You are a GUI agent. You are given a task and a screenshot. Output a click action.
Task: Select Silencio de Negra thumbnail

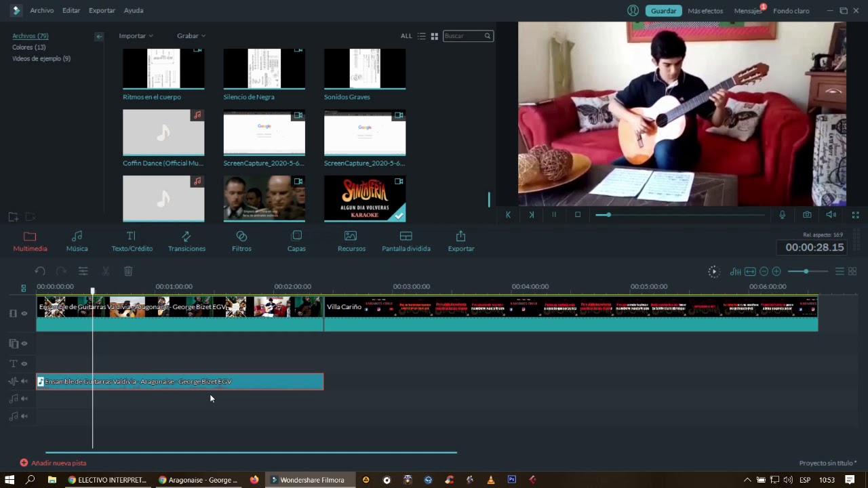click(264, 68)
